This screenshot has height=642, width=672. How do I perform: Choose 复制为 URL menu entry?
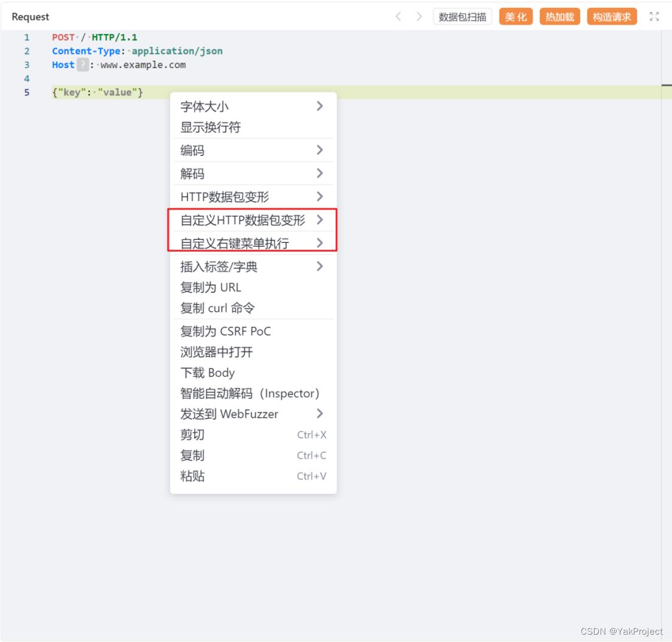pyautogui.click(x=253, y=287)
